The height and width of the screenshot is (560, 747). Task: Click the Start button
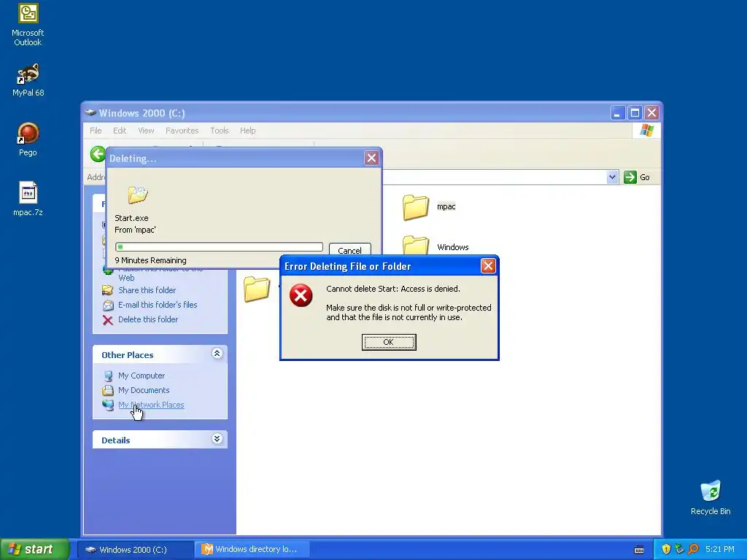pos(35,550)
